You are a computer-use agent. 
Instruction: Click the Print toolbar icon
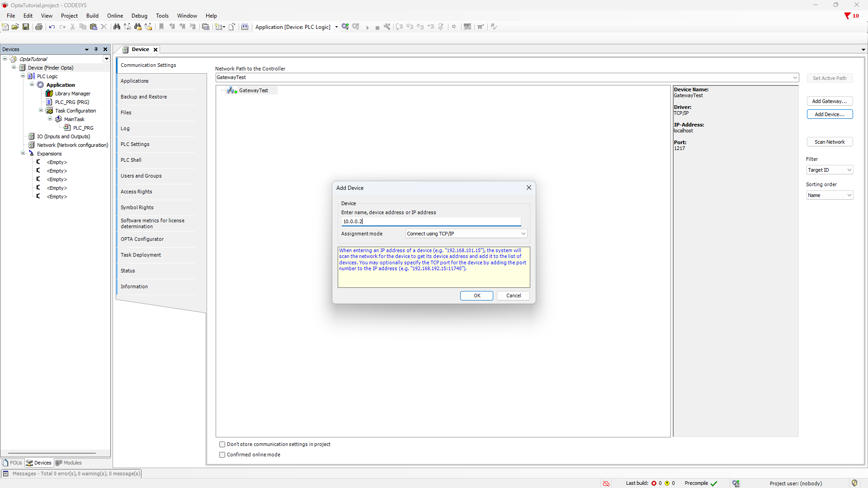39,27
